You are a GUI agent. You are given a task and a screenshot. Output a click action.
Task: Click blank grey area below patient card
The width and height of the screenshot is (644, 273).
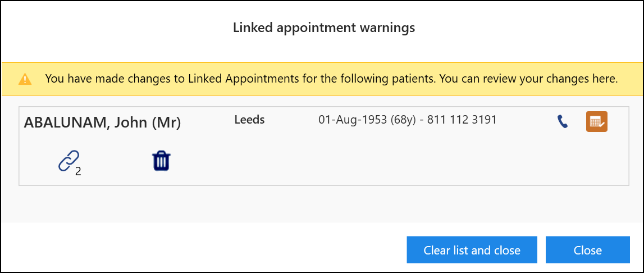[x=320, y=203]
